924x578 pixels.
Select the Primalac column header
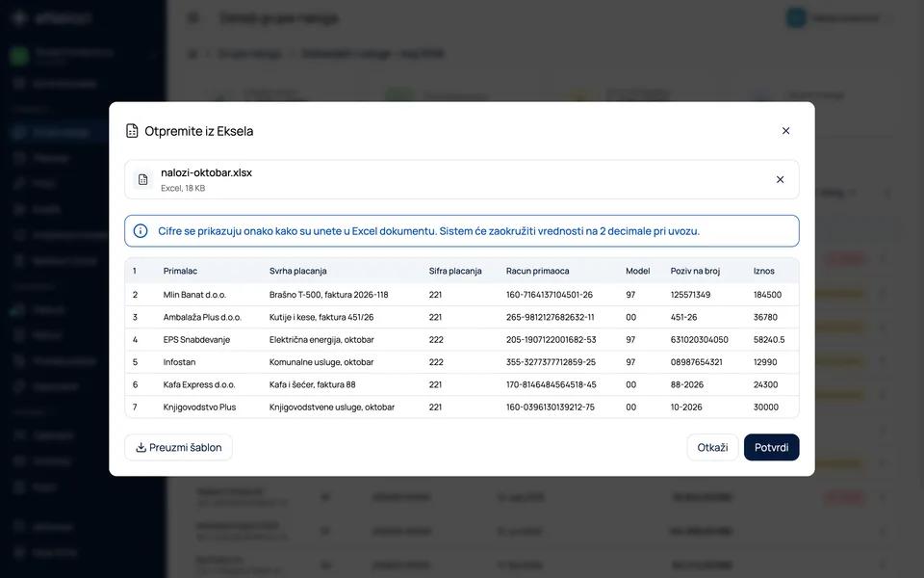180,271
